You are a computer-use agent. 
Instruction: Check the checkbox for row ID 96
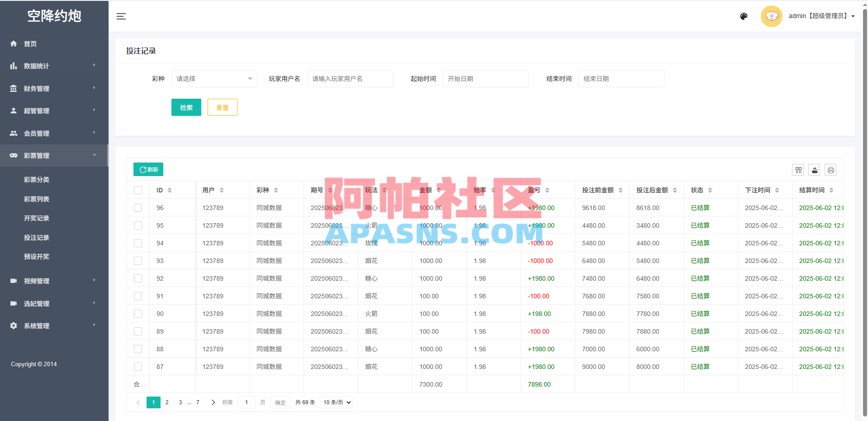point(138,208)
